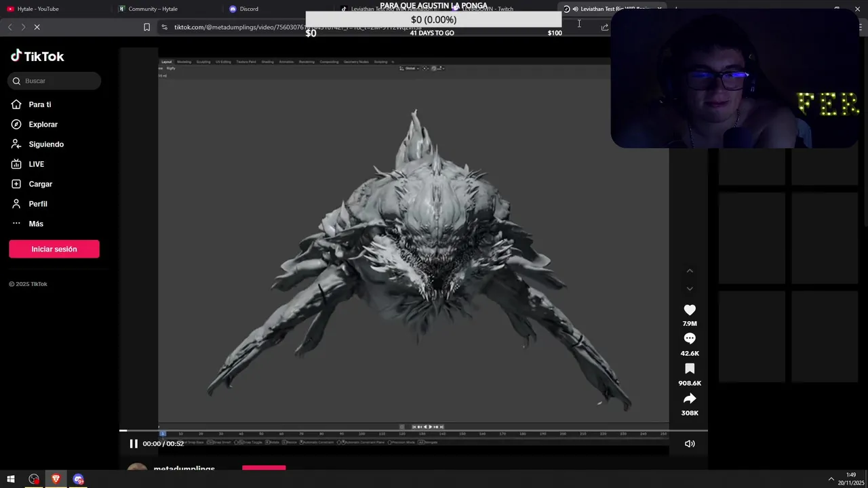Click the 00:00 / 00:52 time display
This screenshot has width=868, height=488.
(x=163, y=443)
